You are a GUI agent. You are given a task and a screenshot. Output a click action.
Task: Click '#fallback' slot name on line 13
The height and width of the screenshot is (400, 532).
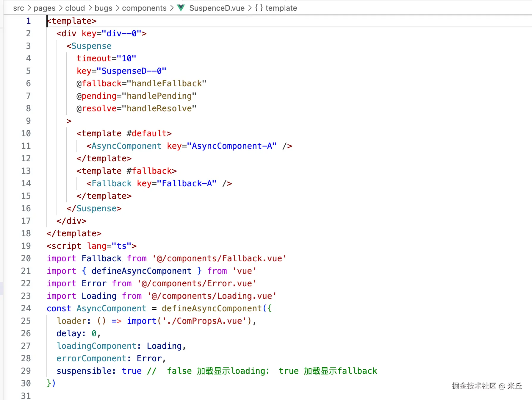click(x=149, y=171)
